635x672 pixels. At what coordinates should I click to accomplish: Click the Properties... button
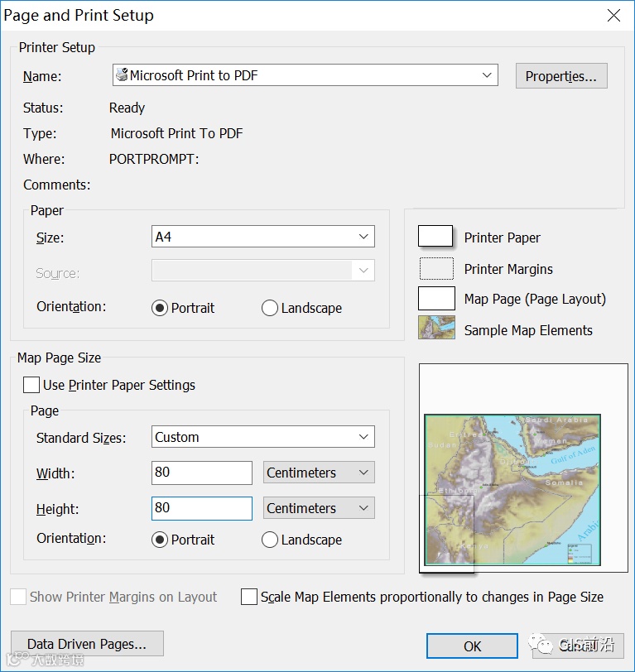[x=561, y=76]
